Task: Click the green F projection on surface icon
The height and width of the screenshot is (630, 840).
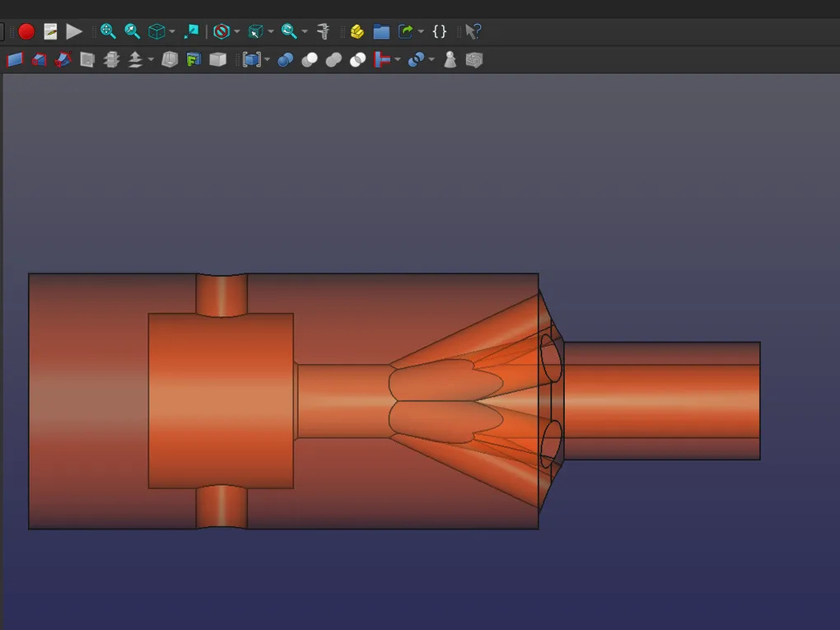Action: (194, 60)
